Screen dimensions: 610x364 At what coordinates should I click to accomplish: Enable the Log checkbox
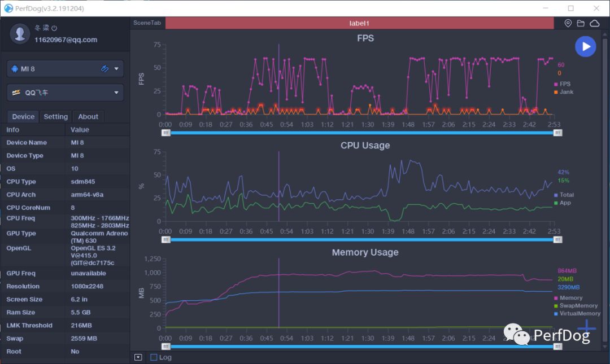pos(154,357)
